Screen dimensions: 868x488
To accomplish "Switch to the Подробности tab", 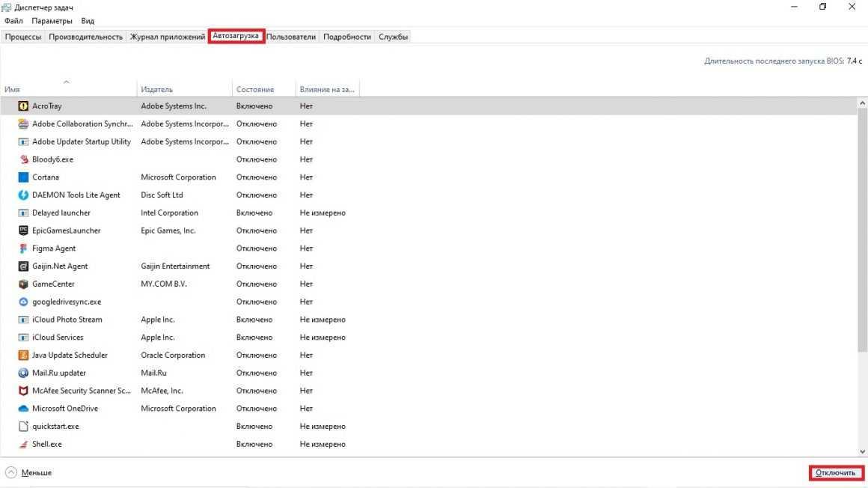I will 346,37.
